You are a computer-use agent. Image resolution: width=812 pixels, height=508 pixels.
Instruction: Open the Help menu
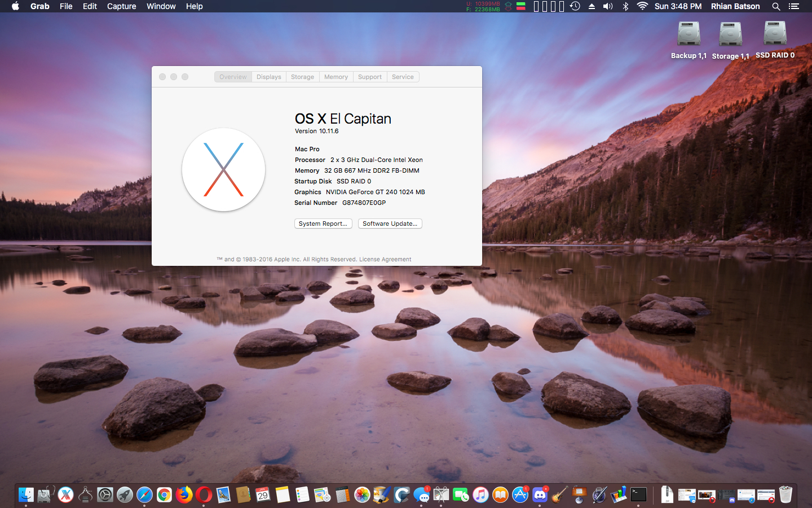pyautogui.click(x=195, y=6)
